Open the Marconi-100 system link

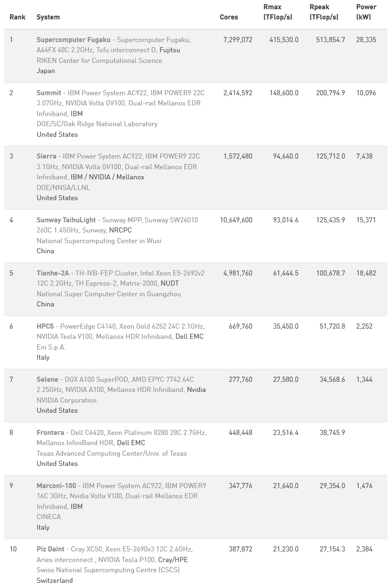pyautogui.click(x=57, y=486)
